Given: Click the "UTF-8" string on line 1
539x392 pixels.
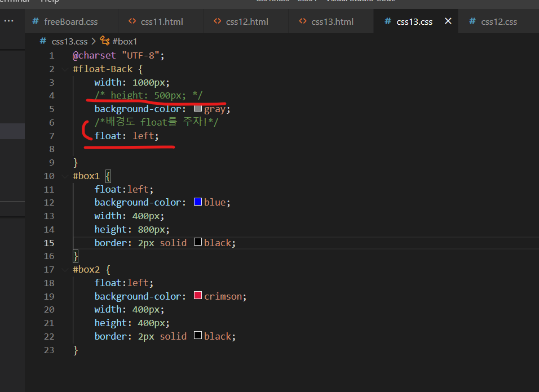Looking at the screenshot, I should click(x=140, y=56).
